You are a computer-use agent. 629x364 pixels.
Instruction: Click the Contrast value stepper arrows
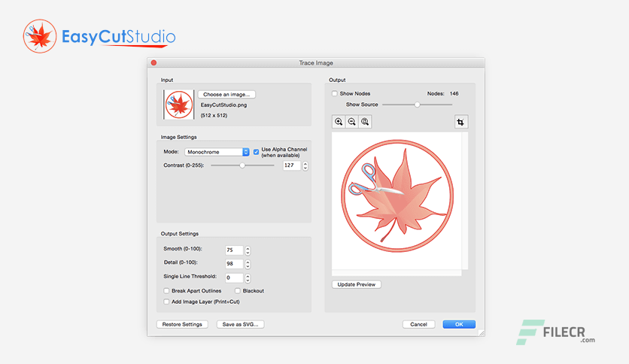click(x=305, y=165)
